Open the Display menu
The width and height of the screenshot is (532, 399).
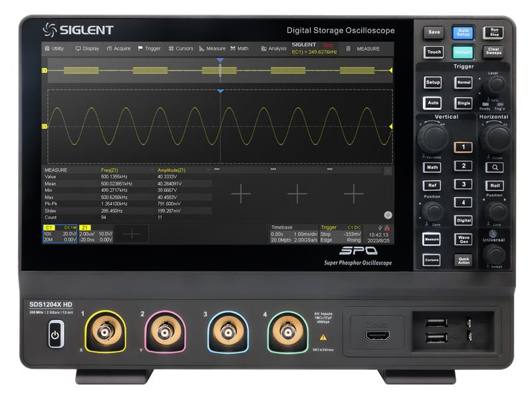[x=87, y=49]
